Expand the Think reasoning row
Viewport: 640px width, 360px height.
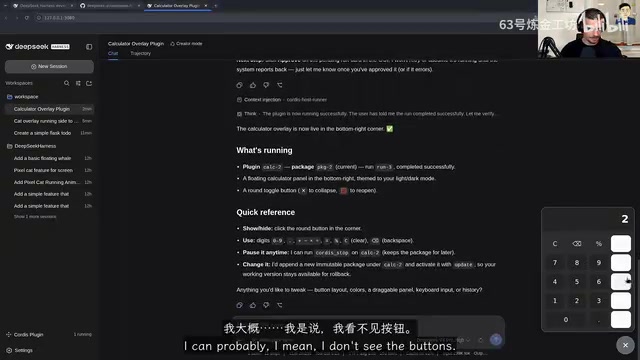[x=367, y=114]
